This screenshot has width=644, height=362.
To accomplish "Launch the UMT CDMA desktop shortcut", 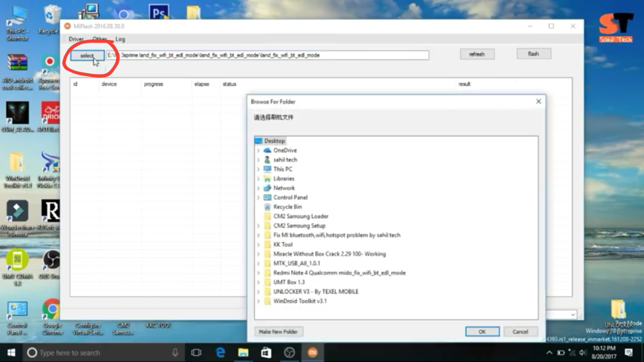I will [x=17, y=268].
